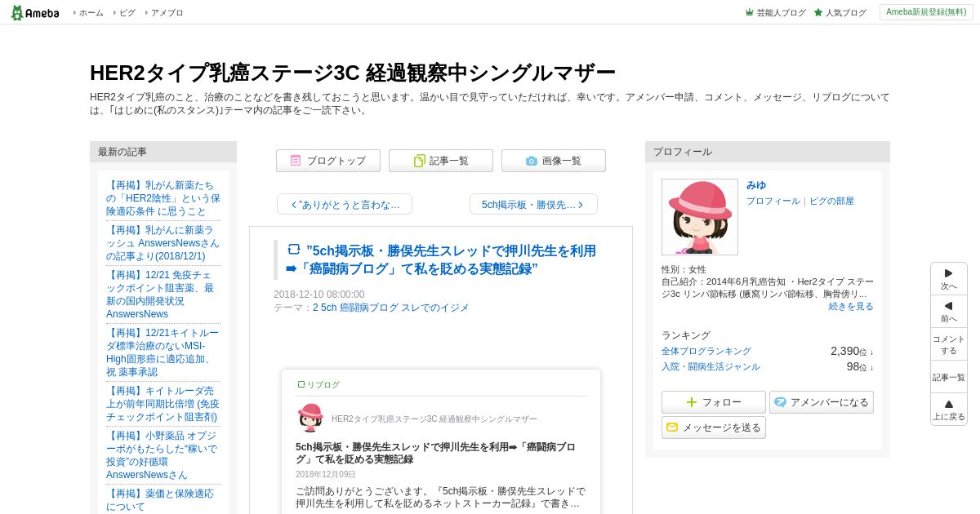This screenshot has width=980, height=514.
Task: Open ピグ in the top bar
Action: (127, 13)
